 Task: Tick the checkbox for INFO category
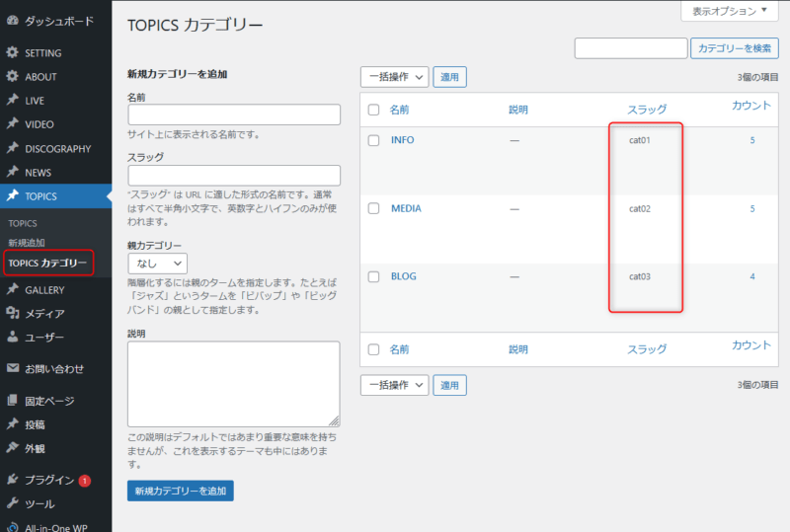point(373,140)
